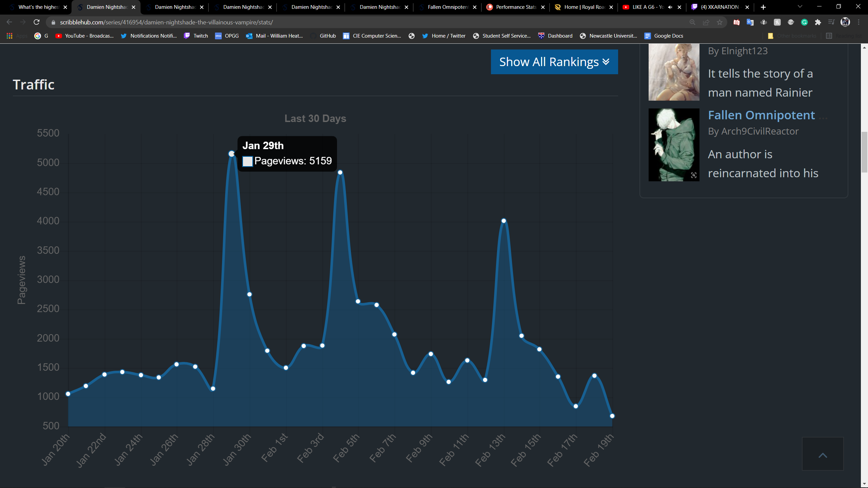Click the zoom magnifier in address bar

pos(692,22)
